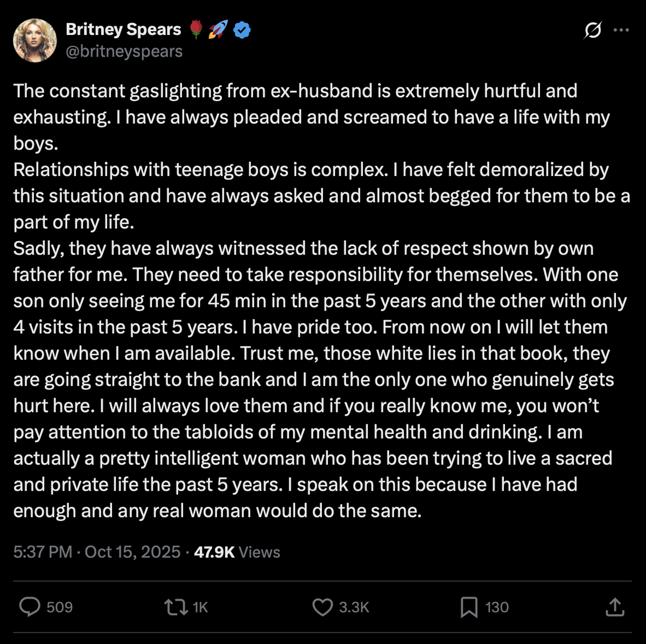The width and height of the screenshot is (646, 644).
Task: Click the 3.3K likes count
Action: [x=354, y=607]
